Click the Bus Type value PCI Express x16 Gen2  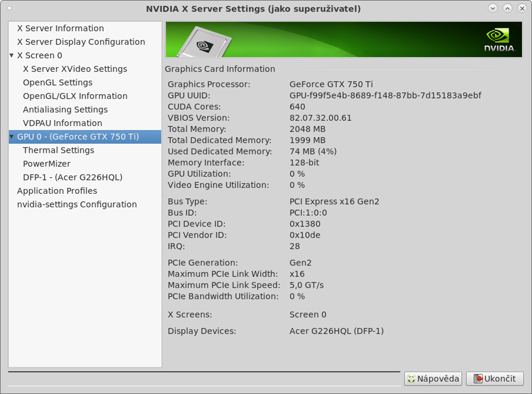pos(334,201)
